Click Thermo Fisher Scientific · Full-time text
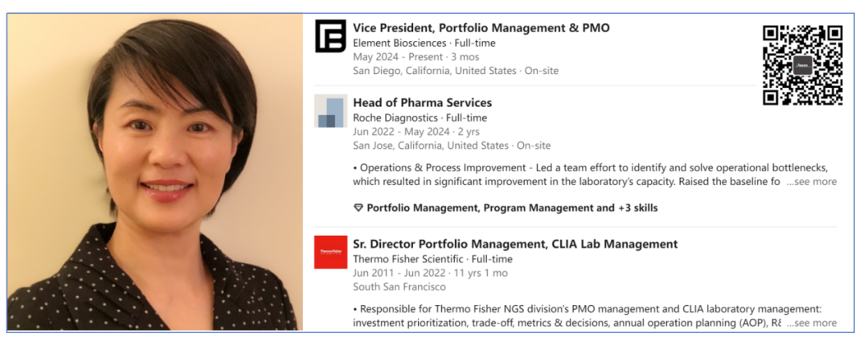This screenshot has width=868, height=342. pyautogui.click(x=432, y=259)
